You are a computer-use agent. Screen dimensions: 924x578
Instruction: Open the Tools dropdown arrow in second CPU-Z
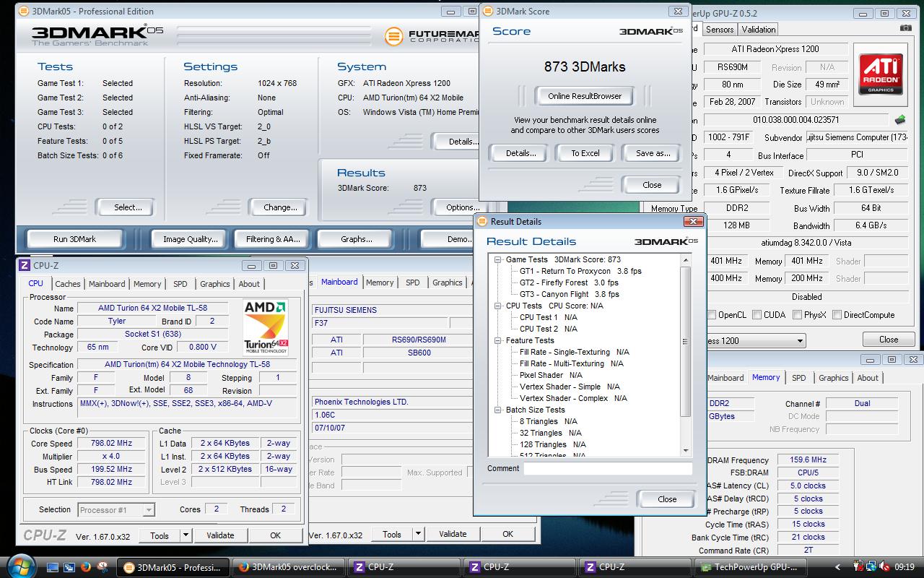418,534
